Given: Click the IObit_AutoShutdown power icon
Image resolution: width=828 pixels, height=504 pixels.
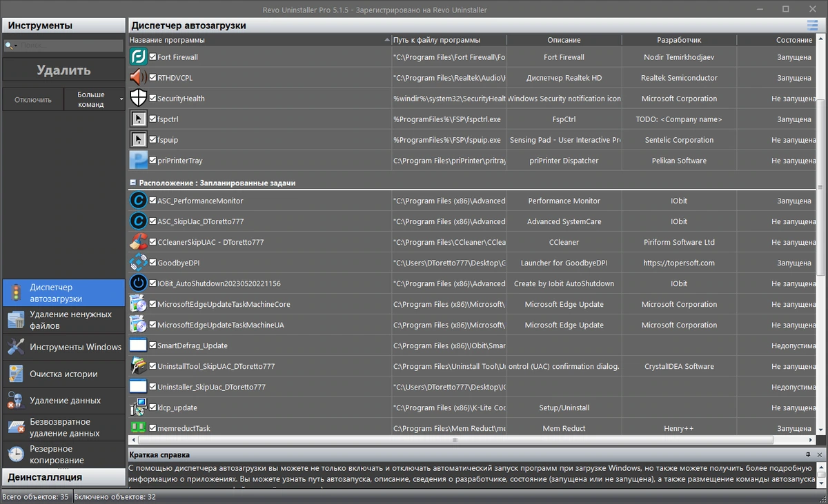Looking at the screenshot, I should 139,283.
